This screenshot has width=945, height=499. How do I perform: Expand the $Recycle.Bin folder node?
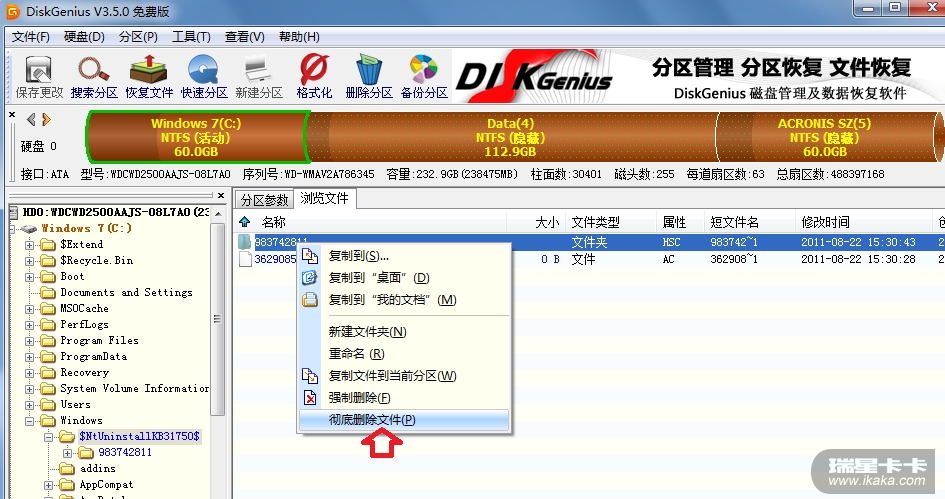(29, 261)
